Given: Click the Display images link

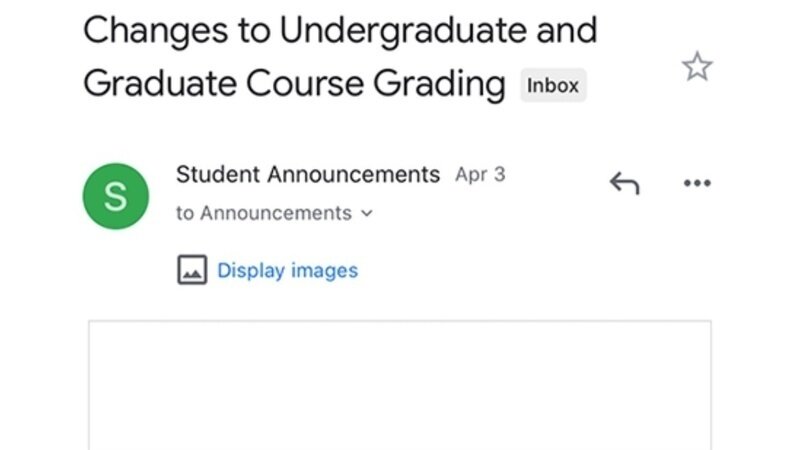Looking at the screenshot, I should click(287, 270).
